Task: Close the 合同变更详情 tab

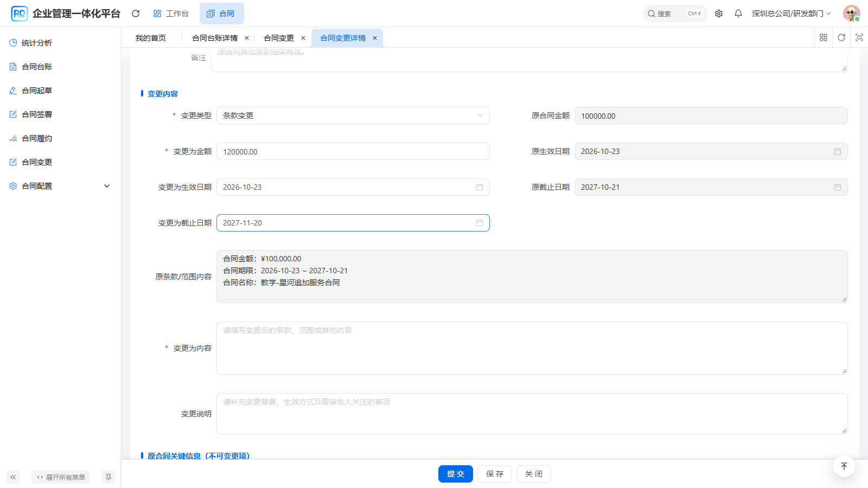Action: point(375,38)
